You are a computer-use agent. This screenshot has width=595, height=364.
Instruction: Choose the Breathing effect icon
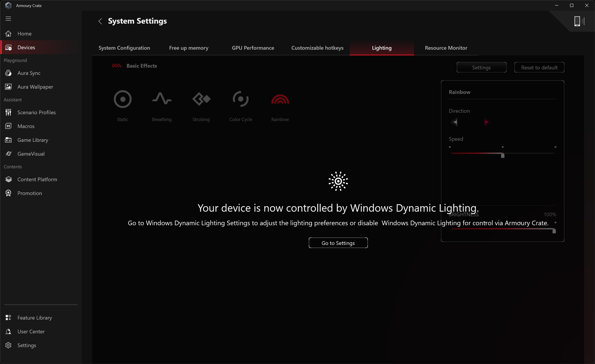(x=162, y=99)
